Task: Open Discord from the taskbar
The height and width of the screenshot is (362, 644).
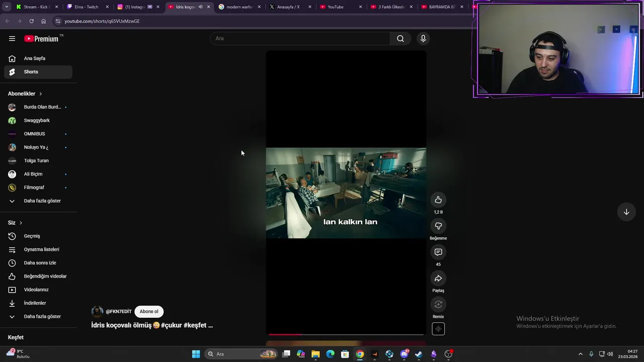Action: [404, 354]
